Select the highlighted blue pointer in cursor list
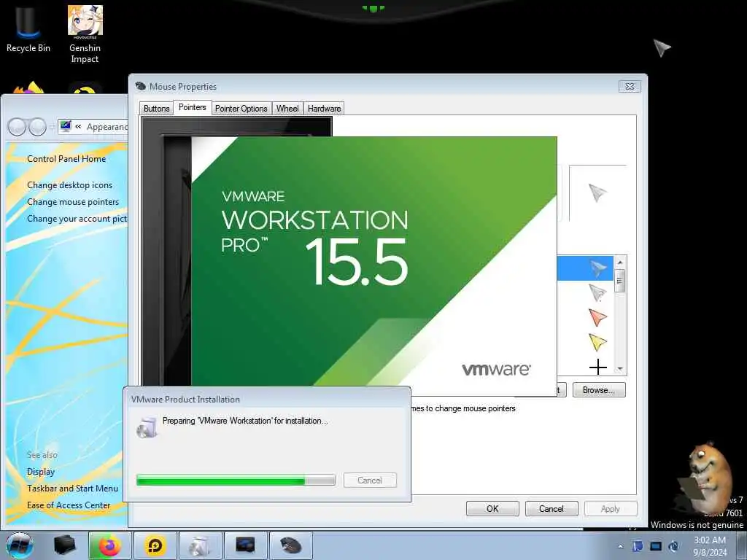747x560 pixels. [x=585, y=268]
